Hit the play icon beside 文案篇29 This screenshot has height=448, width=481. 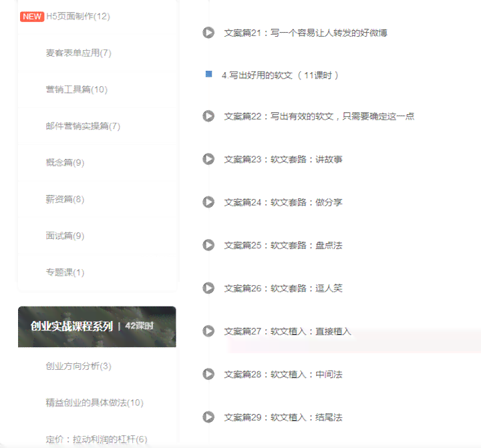[x=208, y=417]
